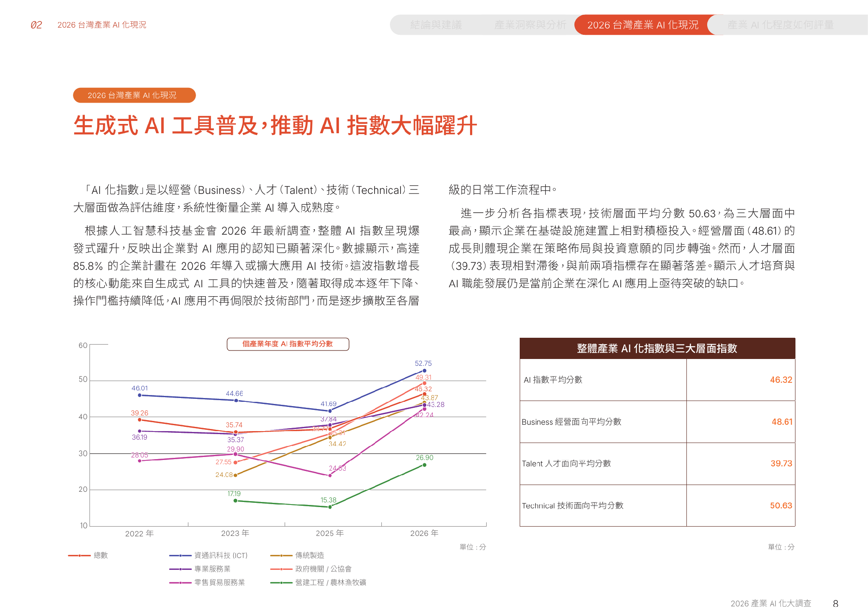Viewport: 868px width, 614px height.
Task: Click the 單位 : 分 note under the table
Action: coord(781,547)
